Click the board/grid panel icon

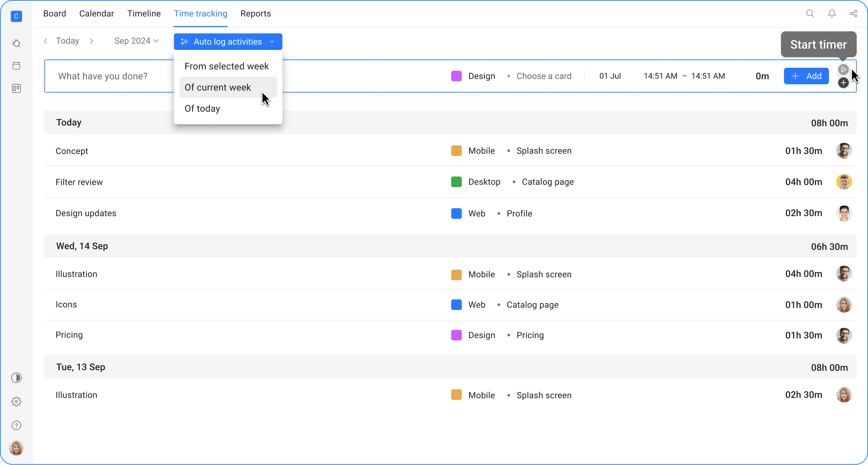[x=16, y=88]
